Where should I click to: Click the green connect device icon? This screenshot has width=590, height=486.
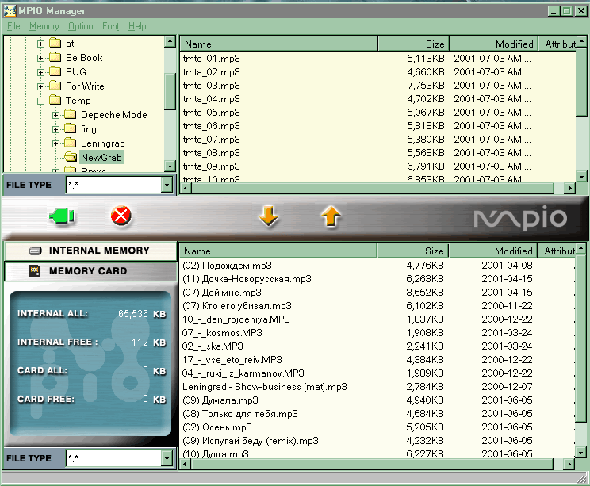pyautogui.click(x=62, y=216)
